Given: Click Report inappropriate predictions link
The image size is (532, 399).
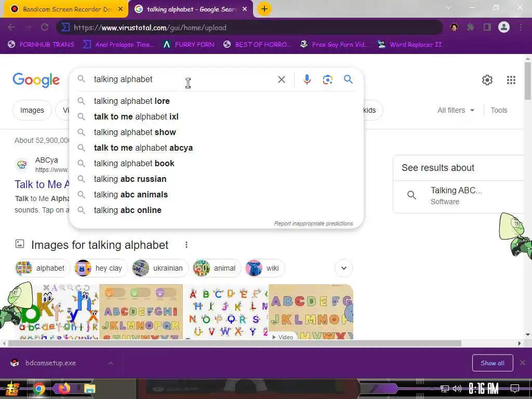Looking at the screenshot, I should pos(313,223).
